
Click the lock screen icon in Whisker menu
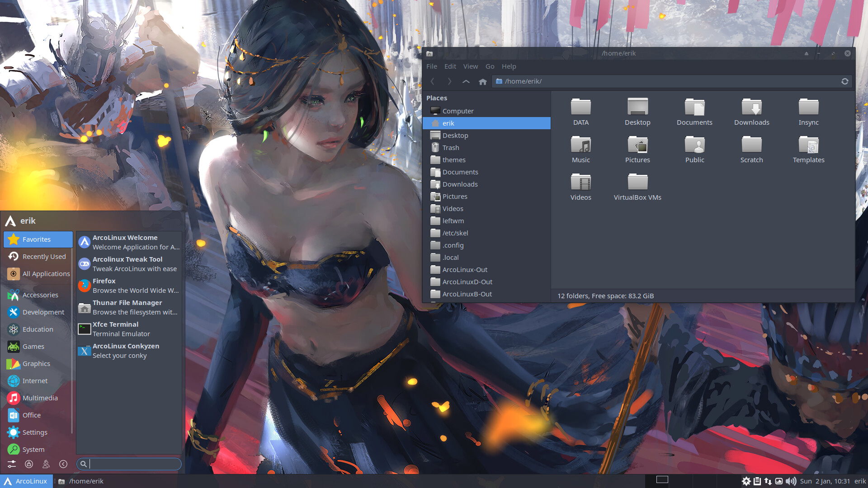click(x=29, y=464)
